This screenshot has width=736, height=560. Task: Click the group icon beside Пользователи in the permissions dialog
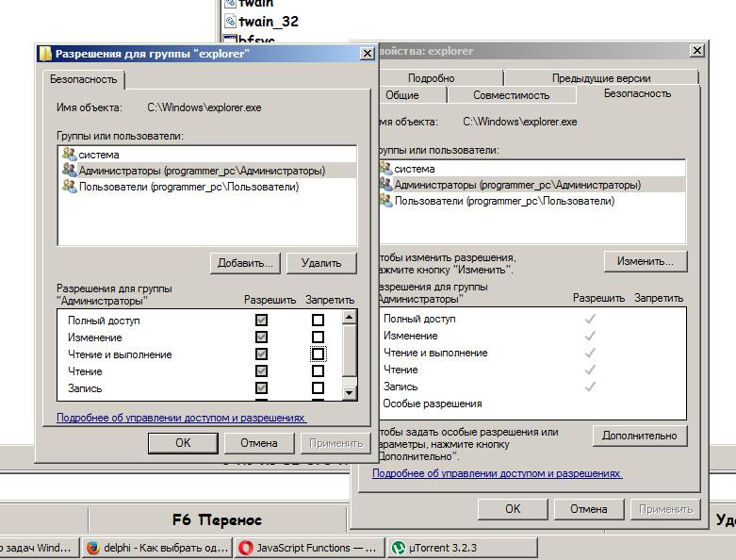(70, 187)
